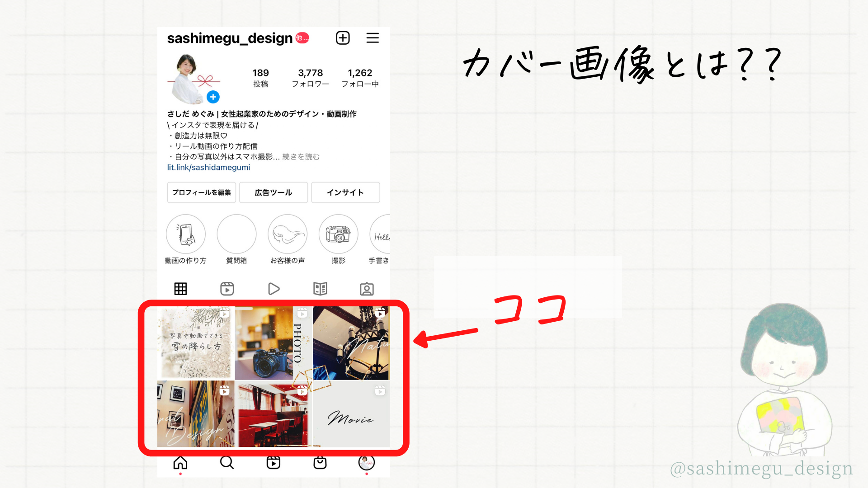Switch to the Reels profile tab
The image size is (868, 488).
(x=227, y=289)
